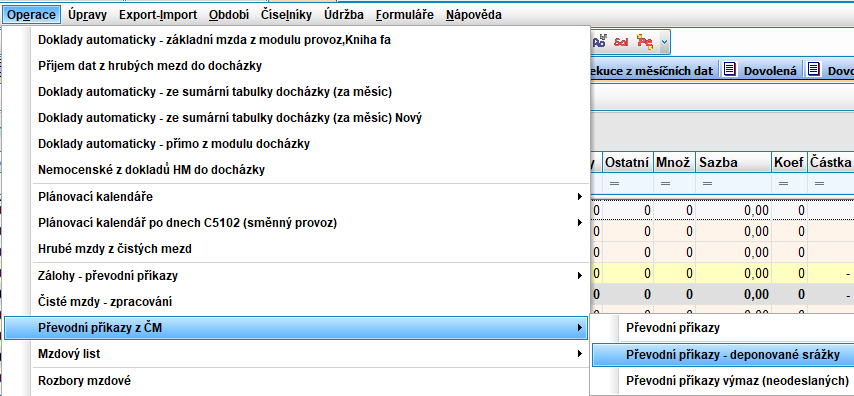Open the Export-Import menu
854x396 pixels.
[158, 15]
